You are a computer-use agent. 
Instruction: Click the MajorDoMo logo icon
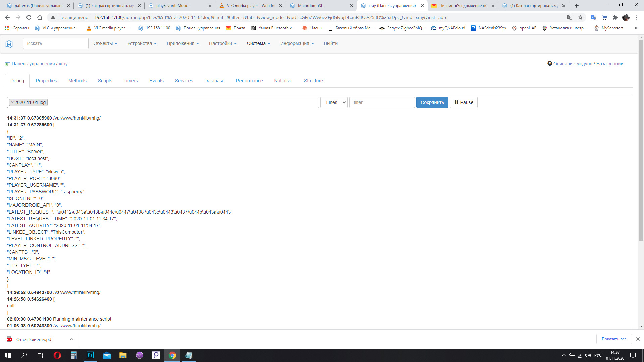[9, 44]
